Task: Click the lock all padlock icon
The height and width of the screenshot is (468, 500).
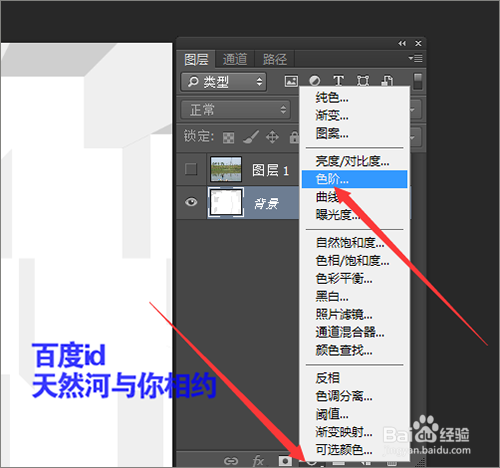Action: tap(294, 137)
